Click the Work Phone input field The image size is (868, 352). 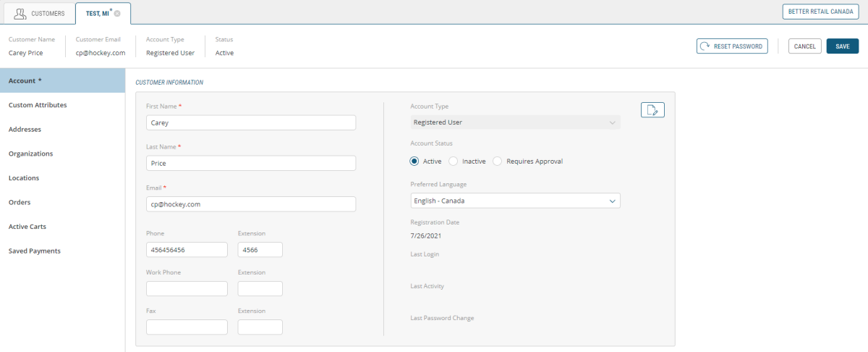pyautogui.click(x=187, y=288)
